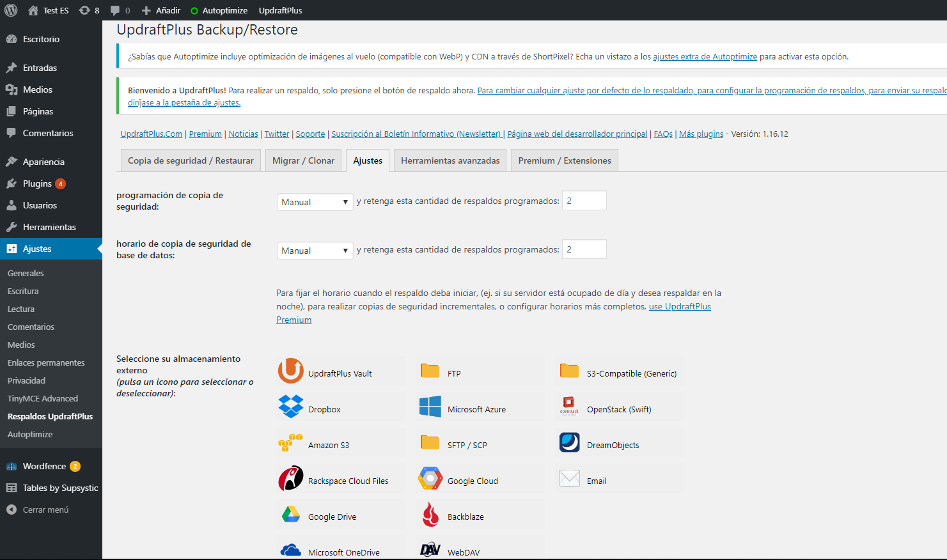
Task: Open the file backup schedule dropdown
Action: coord(315,202)
